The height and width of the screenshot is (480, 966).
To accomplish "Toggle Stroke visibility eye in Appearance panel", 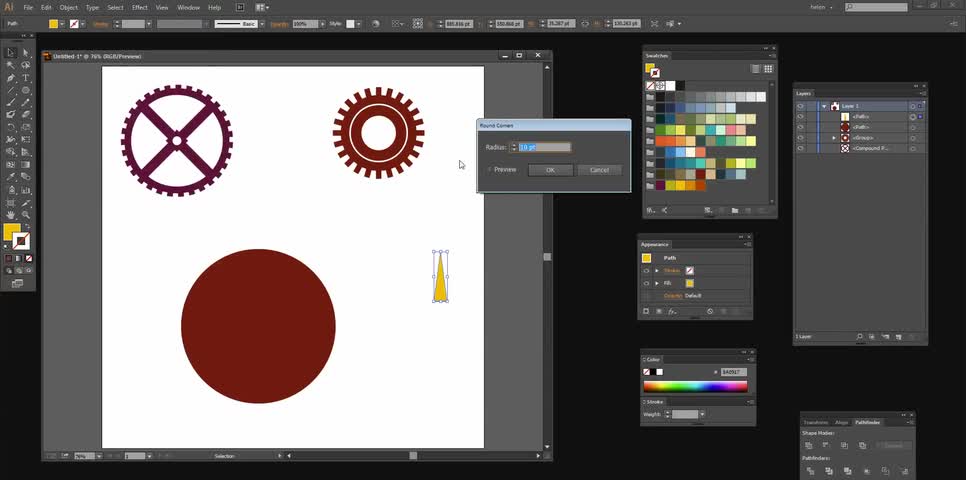I will coord(646,271).
